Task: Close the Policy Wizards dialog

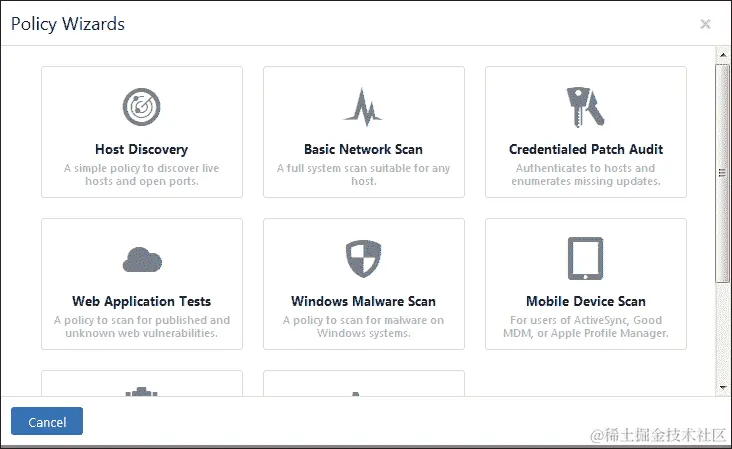Action: click(705, 24)
